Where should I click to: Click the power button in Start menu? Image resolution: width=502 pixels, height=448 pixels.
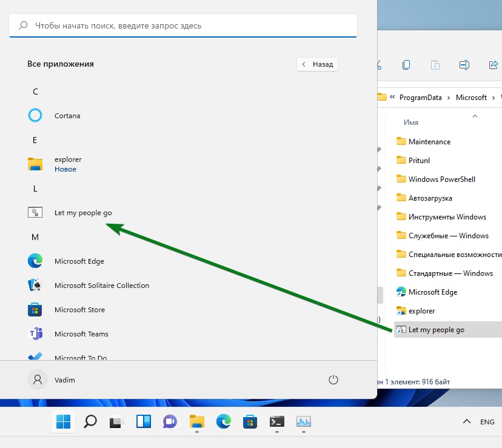[x=333, y=379]
